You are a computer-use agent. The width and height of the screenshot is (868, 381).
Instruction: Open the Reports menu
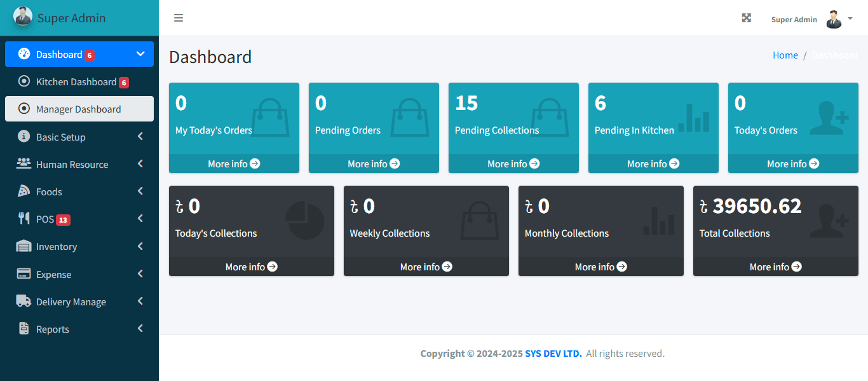(x=79, y=329)
